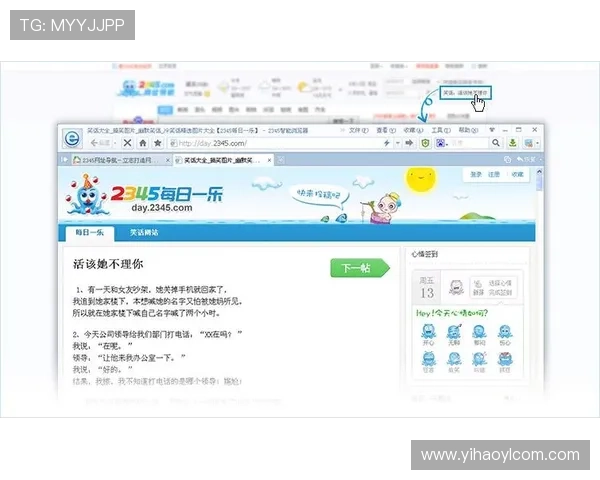Stop loading with the X toolbar button
600x480 pixels.
click(127, 143)
